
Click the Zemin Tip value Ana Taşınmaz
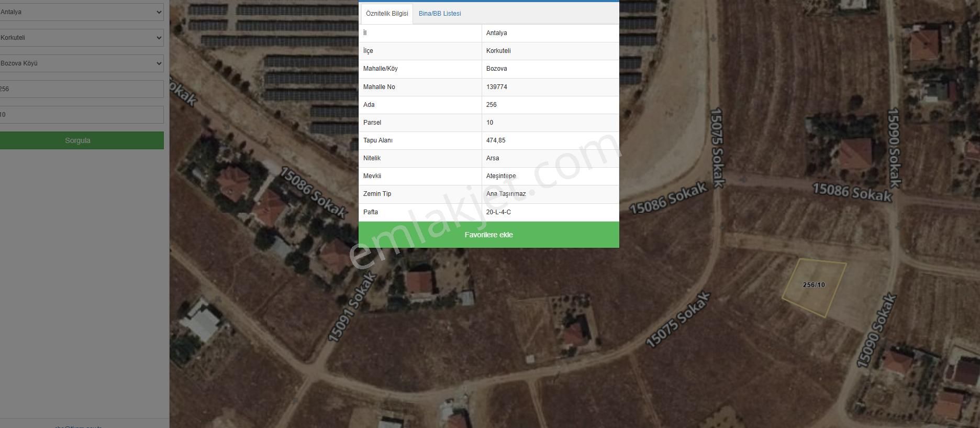pyautogui.click(x=506, y=194)
